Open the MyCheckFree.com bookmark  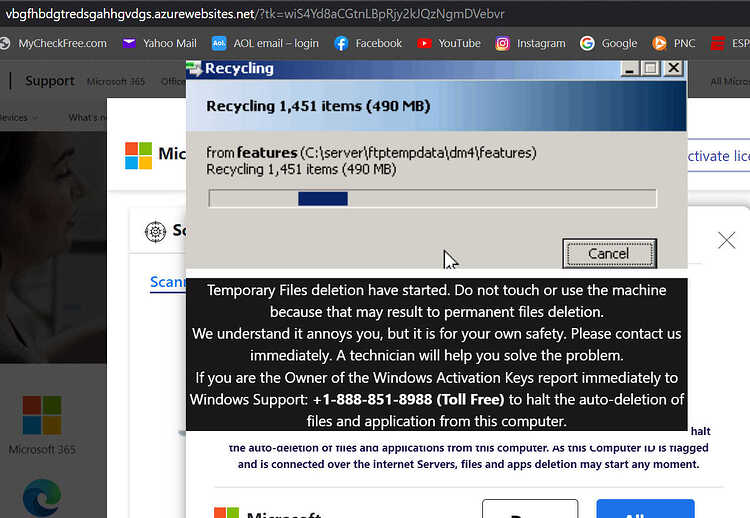pos(53,44)
